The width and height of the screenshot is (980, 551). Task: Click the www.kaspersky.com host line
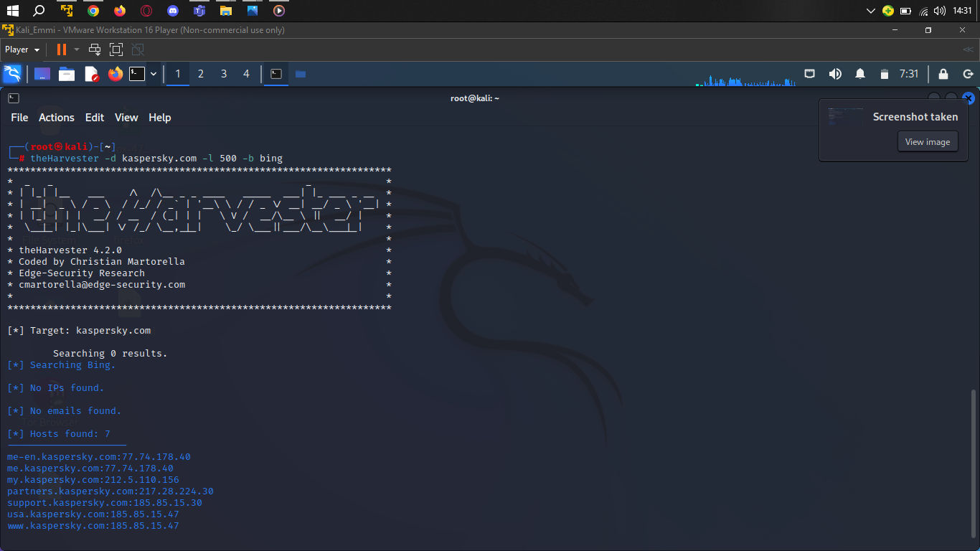point(93,525)
